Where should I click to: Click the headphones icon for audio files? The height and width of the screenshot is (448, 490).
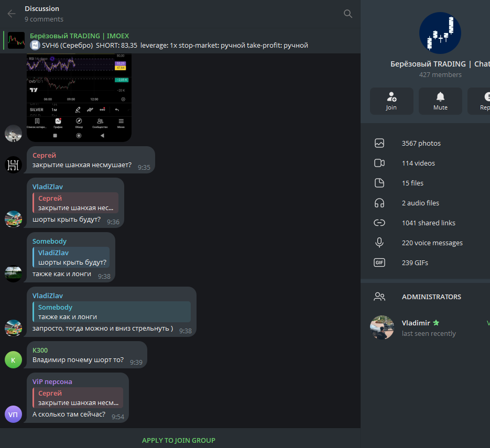coord(379,203)
